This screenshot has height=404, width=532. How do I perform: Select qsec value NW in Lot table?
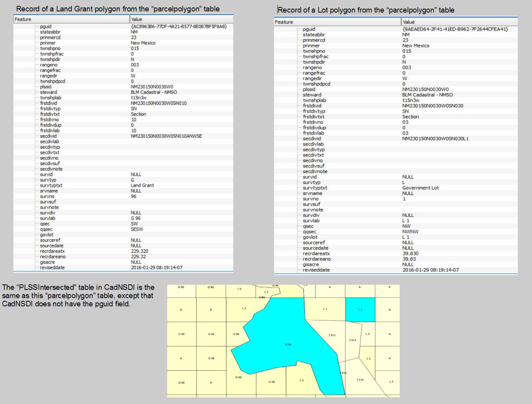pyautogui.click(x=406, y=226)
